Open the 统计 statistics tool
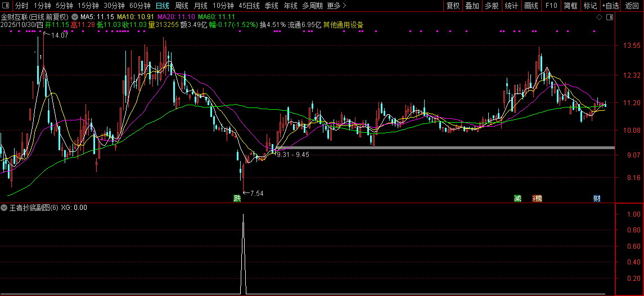Screen dimensions: 644x296 pos(511,6)
